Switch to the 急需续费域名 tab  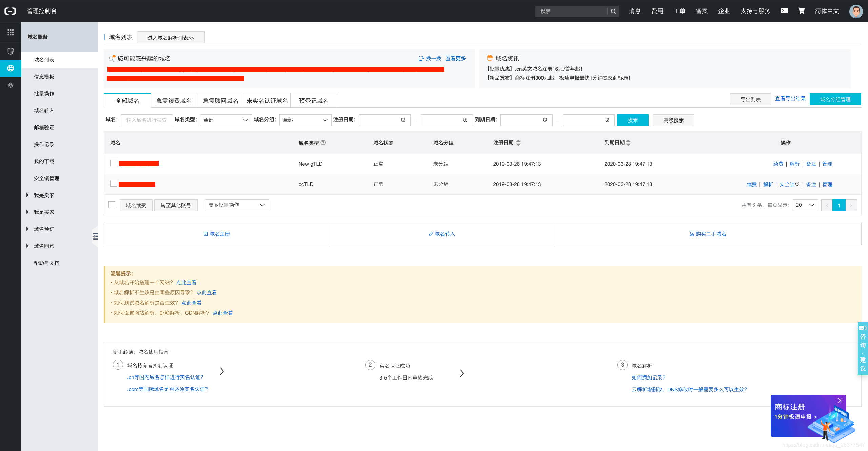pyautogui.click(x=174, y=101)
